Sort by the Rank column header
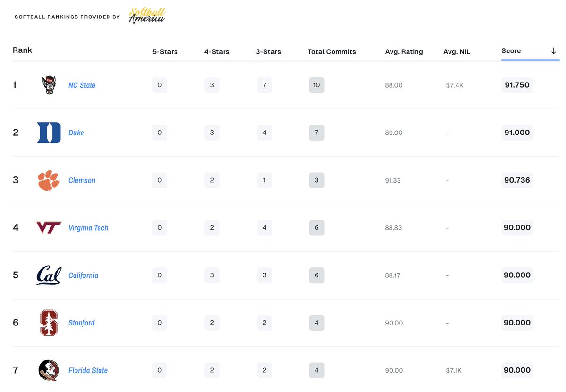 click(x=22, y=50)
